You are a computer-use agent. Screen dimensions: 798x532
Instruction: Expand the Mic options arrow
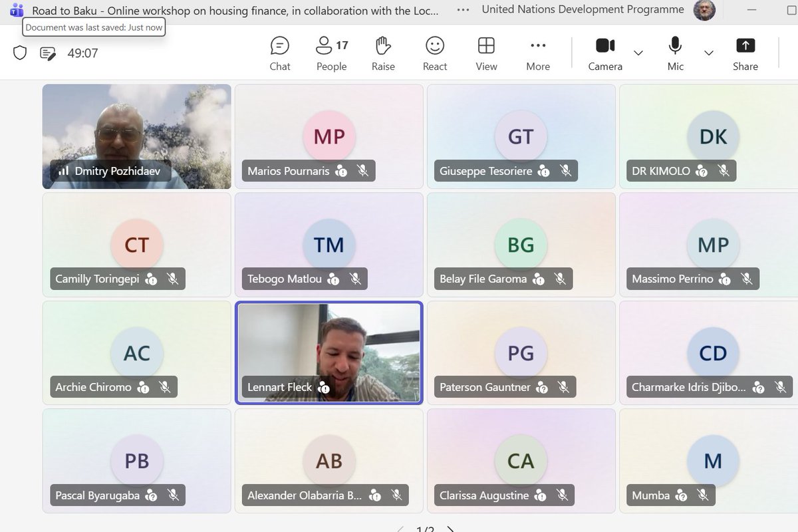pyautogui.click(x=709, y=53)
